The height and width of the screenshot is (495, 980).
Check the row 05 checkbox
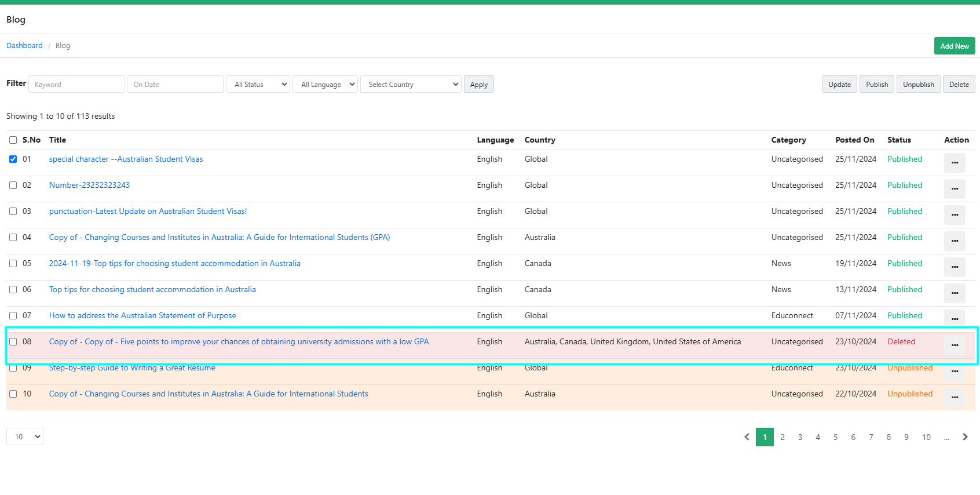coord(13,264)
